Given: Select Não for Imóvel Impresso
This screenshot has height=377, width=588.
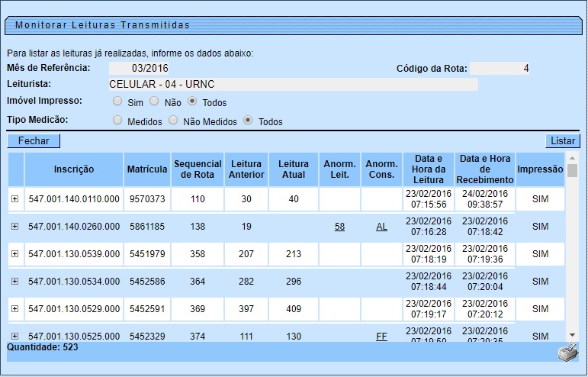Looking at the screenshot, I should 154,101.
